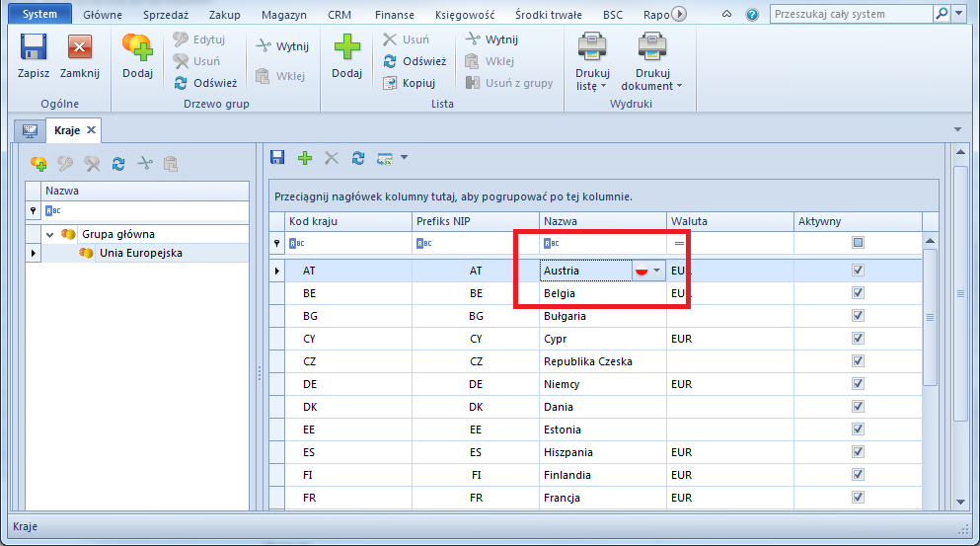This screenshot has width=980, height=546.
Task: Click Kopiuj in Lista section
Action: coord(410,83)
